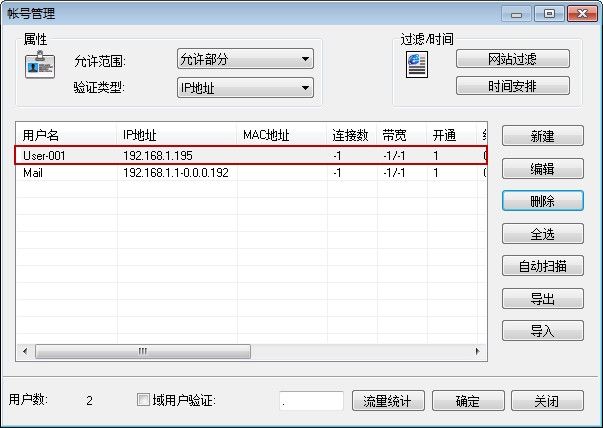This screenshot has height=428, width=603.
Task: Open the 验证类型 dropdown showing IP地址
Action: click(x=245, y=88)
